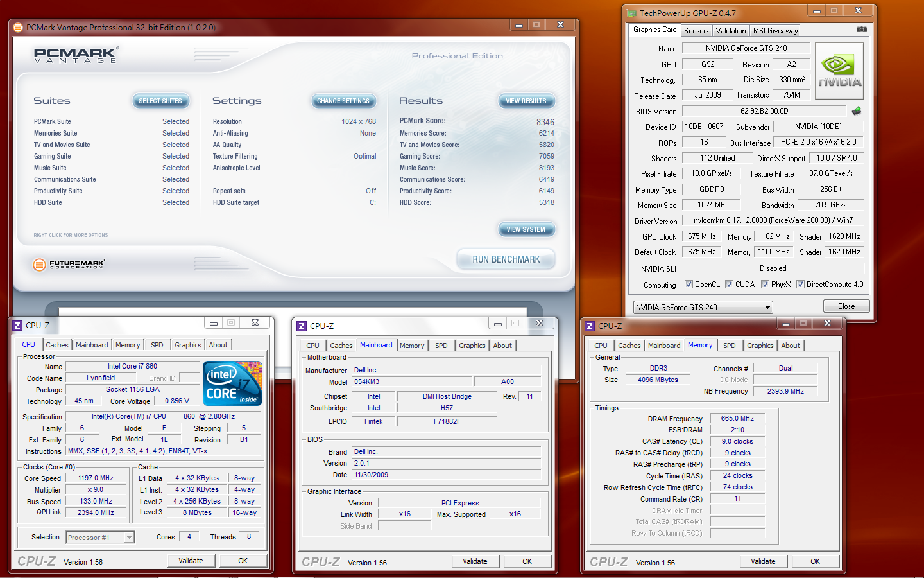Screen dimensions: 924x578
Task: Open Memory tab in Mainboard CPU-Z window
Action: tap(412, 346)
